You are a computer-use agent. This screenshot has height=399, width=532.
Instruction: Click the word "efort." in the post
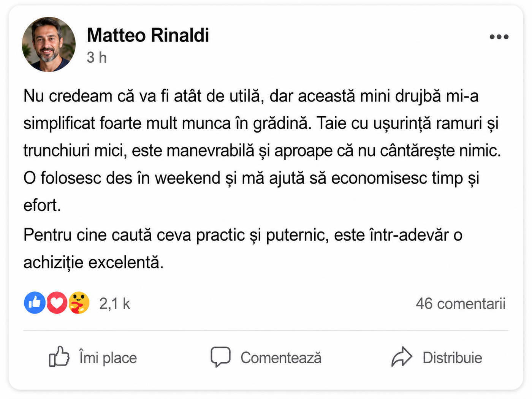click(x=42, y=205)
